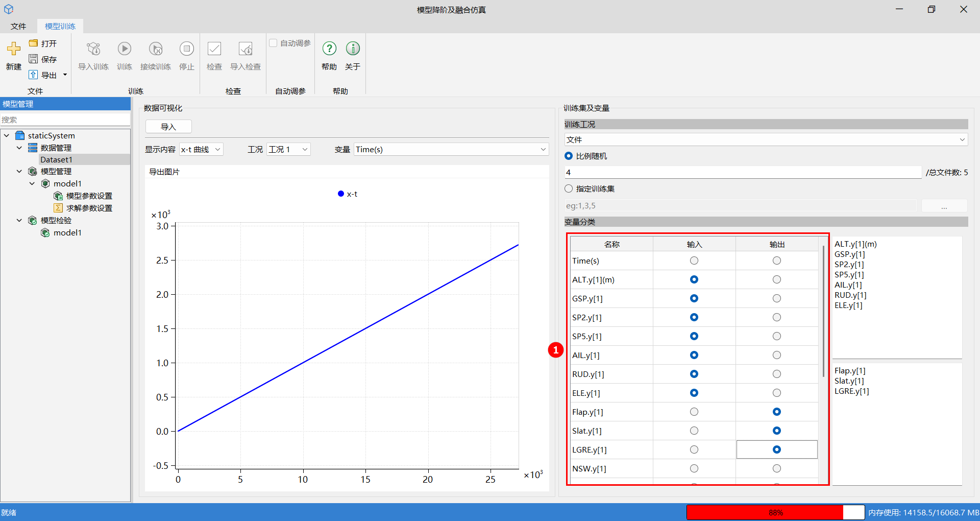Select the 指定训练集 radio button

point(569,189)
